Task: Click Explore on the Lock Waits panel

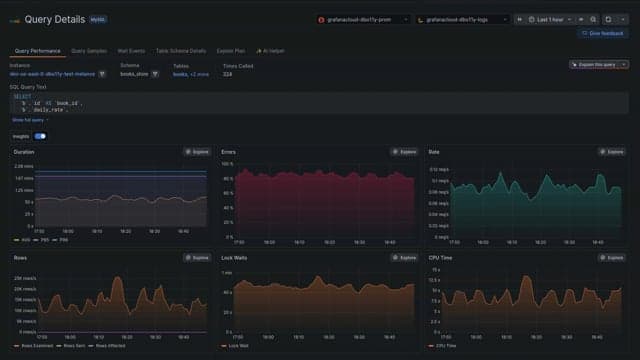Action: point(404,258)
